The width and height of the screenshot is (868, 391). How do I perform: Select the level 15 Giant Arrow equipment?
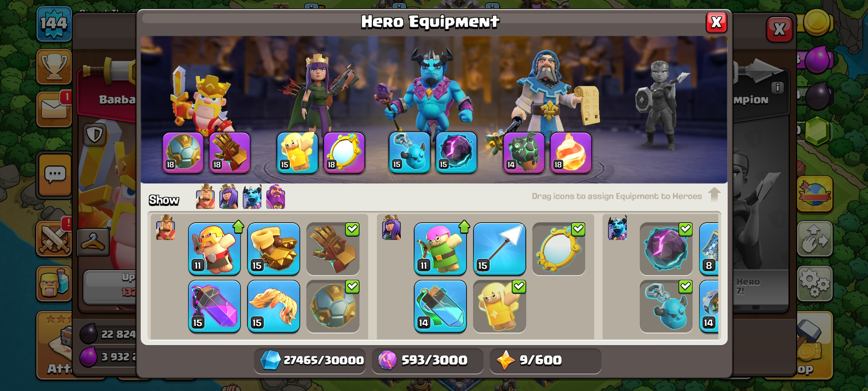coord(499,249)
